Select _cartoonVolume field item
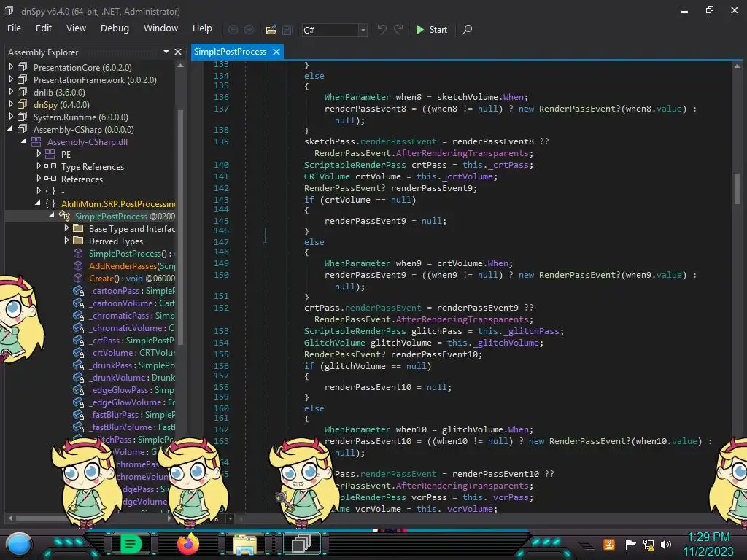 (131, 303)
